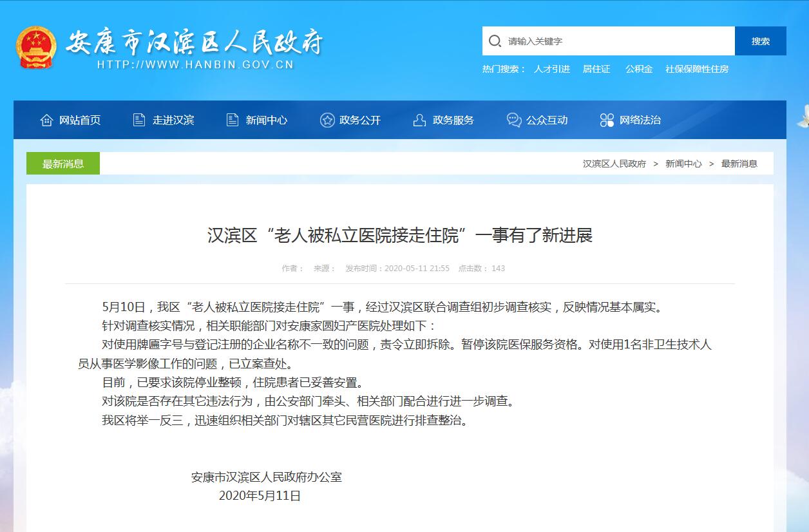This screenshot has height=532, width=809.
Task: Click the chat bubble icon beside 公众互动
Action: (513, 120)
